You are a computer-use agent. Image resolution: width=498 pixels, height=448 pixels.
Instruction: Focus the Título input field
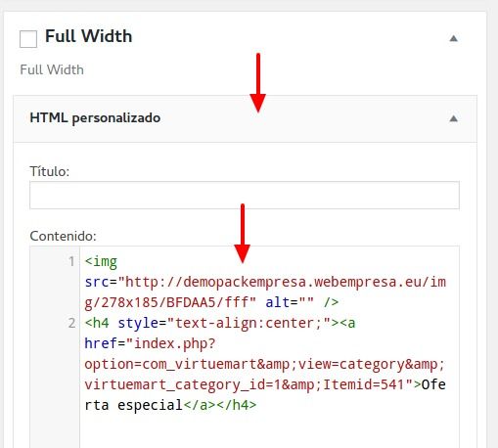pyautogui.click(x=245, y=195)
